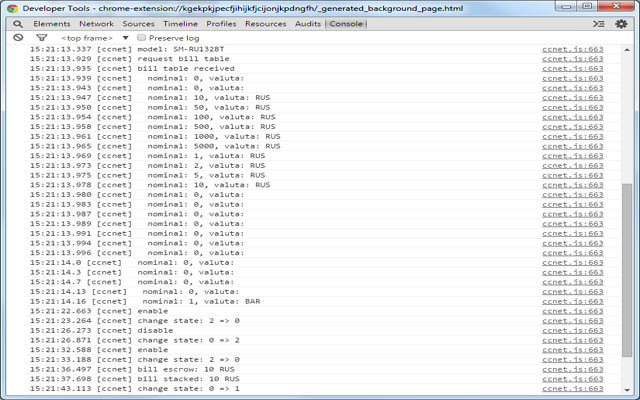Viewport: 640px width, 400px height.
Task: Open the Audits tab
Action: coord(308,24)
